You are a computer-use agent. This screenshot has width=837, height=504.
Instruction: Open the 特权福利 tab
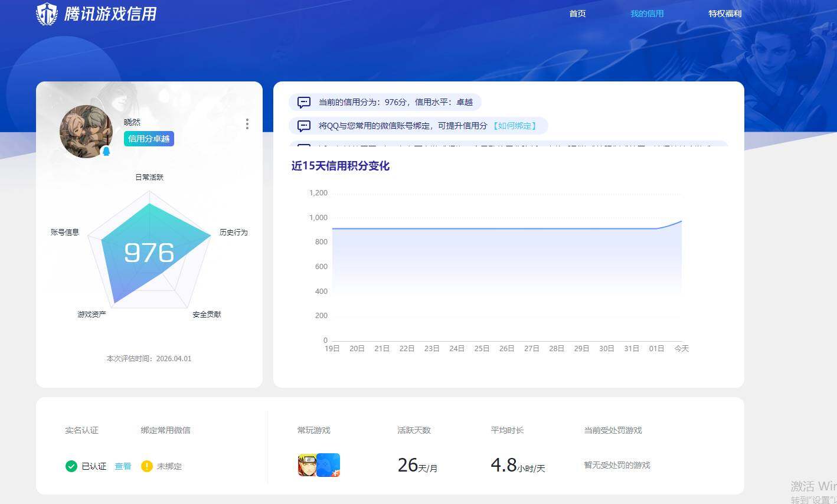coord(725,14)
